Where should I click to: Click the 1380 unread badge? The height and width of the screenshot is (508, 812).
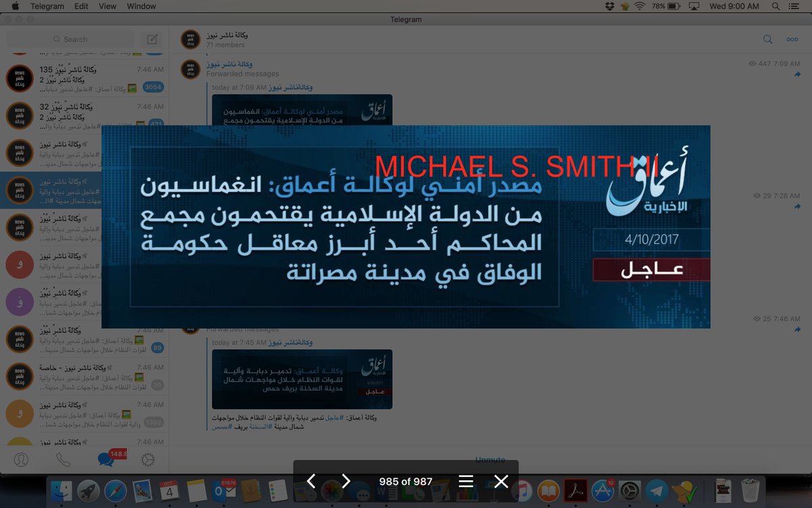(x=153, y=422)
